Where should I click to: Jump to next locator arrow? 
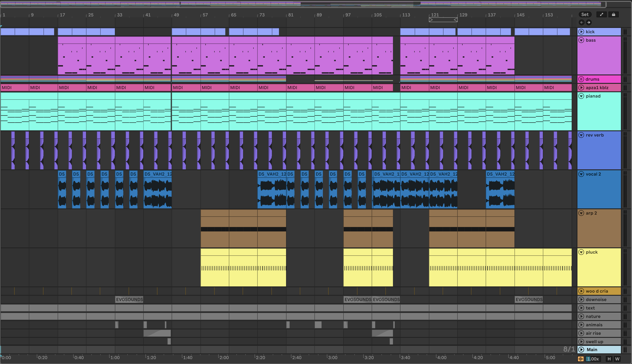tap(589, 22)
